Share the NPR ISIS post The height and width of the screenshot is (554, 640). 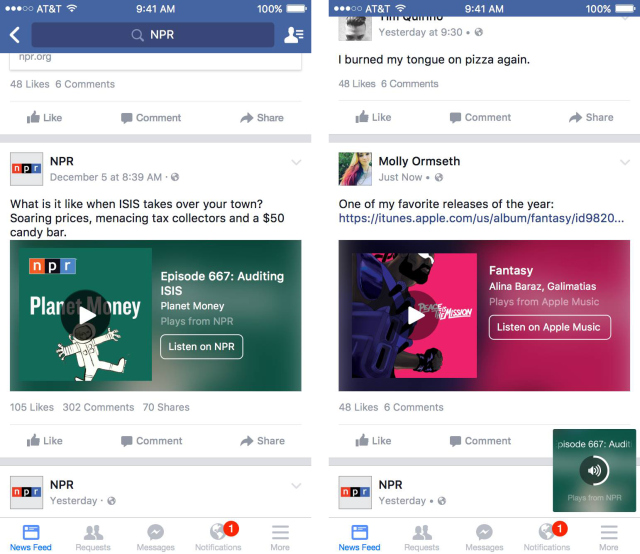[x=262, y=441]
